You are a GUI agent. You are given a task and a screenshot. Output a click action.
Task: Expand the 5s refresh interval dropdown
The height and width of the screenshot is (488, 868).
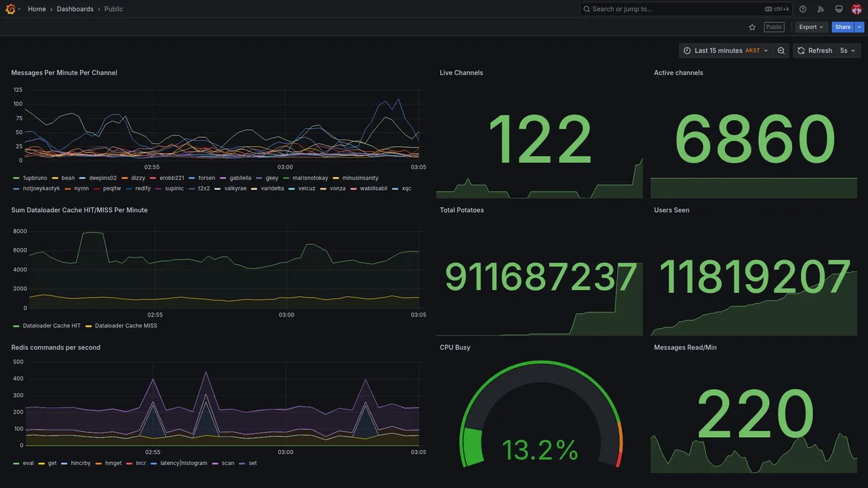[848, 51]
